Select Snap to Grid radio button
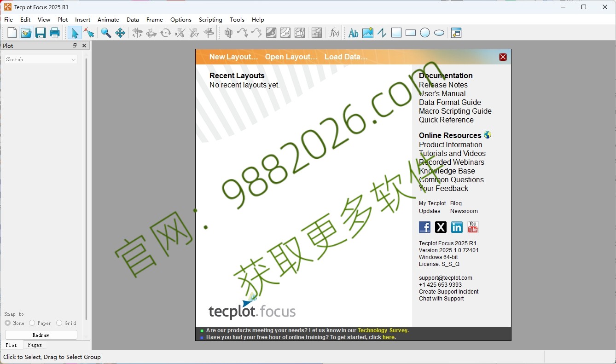This screenshot has width=616, height=364. click(x=59, y=323)
